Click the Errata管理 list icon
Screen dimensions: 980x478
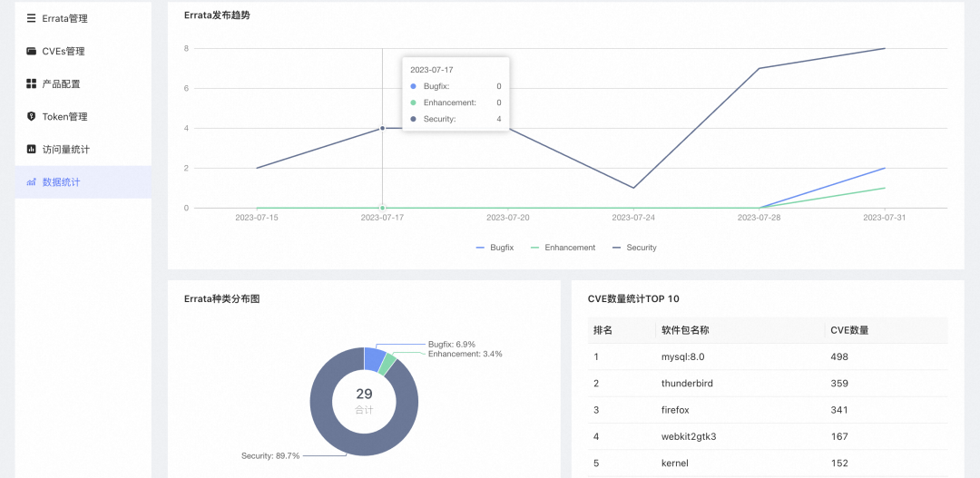(x=31, y=19)
